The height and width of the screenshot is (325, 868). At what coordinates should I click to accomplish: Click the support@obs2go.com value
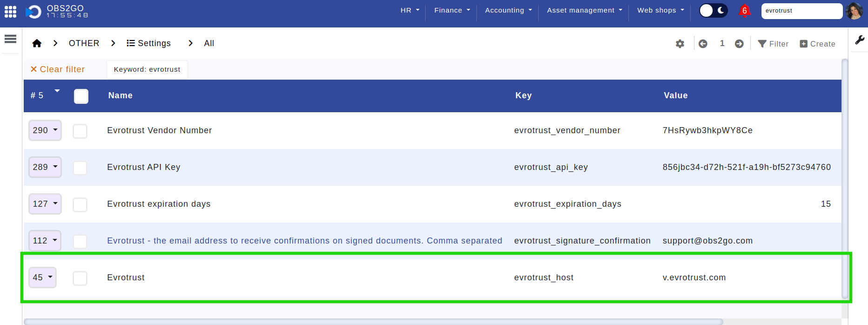coord(708,241)
